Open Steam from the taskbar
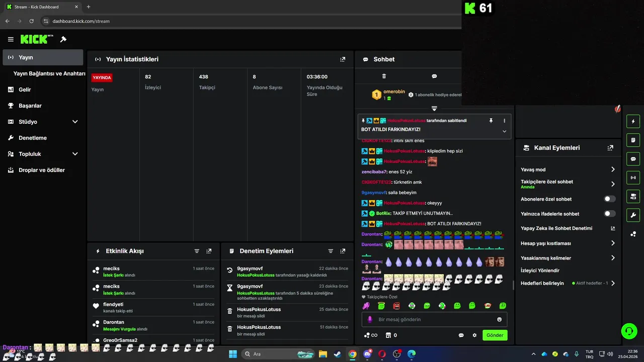Viewport: 644px width, 362px height. pyautogui.click(x=338, y=354)
